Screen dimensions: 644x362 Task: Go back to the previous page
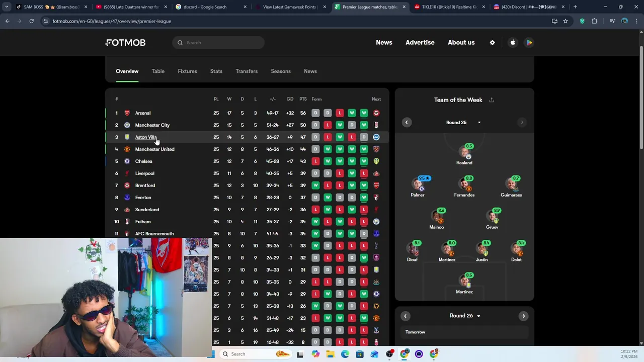[x=7, y=21]
